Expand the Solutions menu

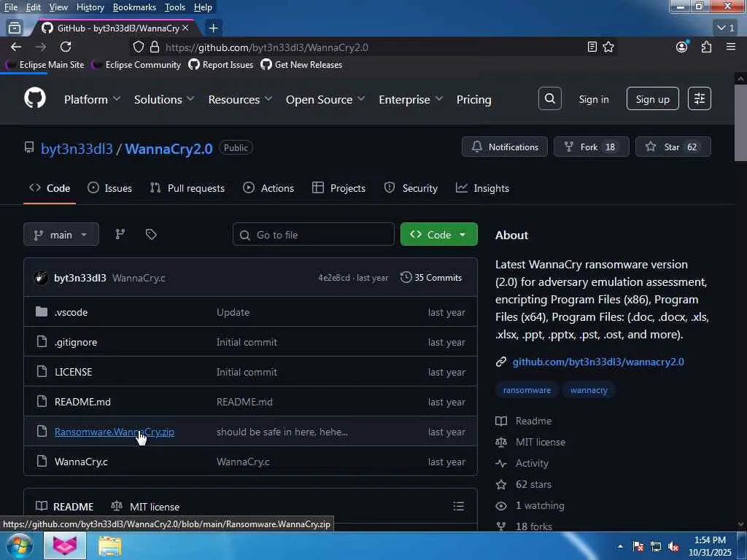(x=164, y=99)
